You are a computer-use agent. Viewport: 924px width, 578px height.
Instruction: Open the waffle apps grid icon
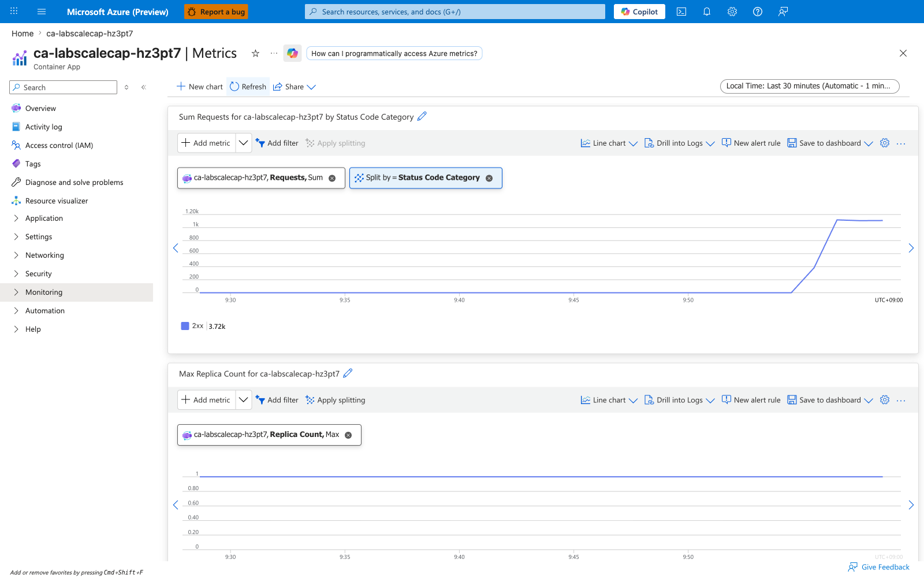pos(14,12)
